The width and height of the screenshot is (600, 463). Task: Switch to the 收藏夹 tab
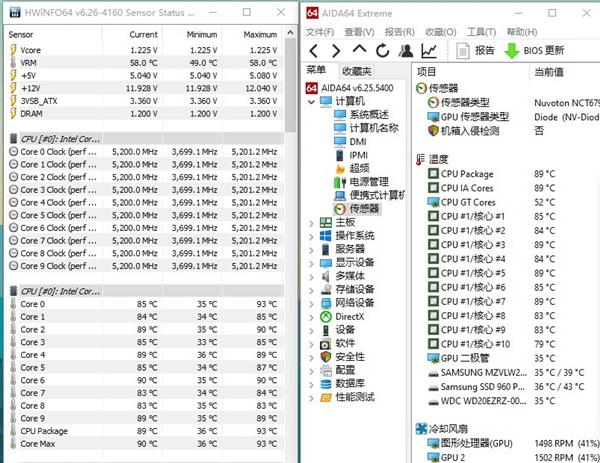point(357,71)
